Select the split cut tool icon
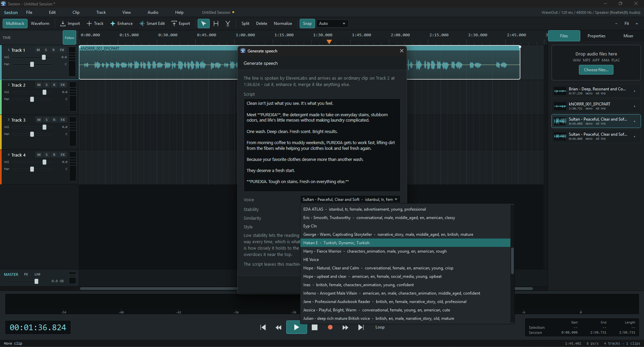Screen dimensions: 644x347 tap(228, 24)
